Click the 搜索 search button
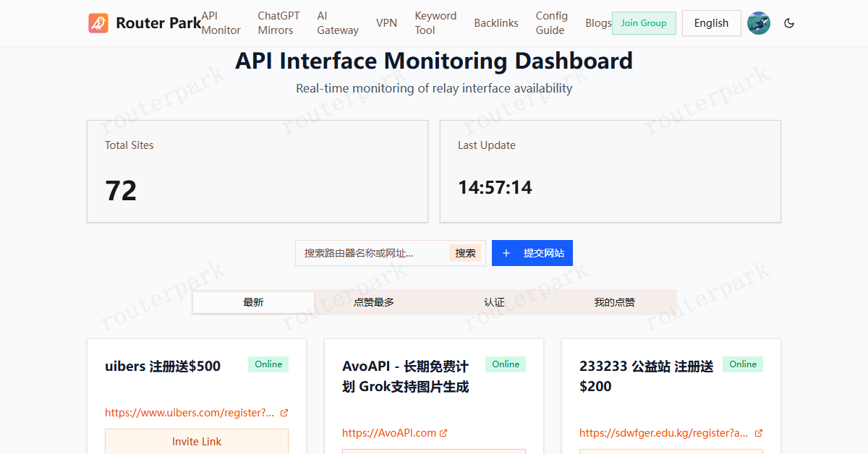The height and width of the screenshot is (454, 868). click(465, 253)
